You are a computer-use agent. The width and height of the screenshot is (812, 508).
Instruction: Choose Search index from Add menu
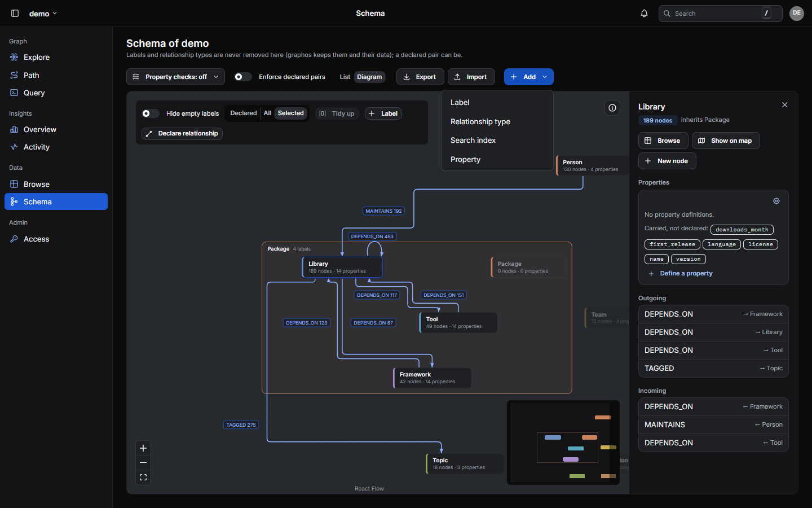(497, 140)
